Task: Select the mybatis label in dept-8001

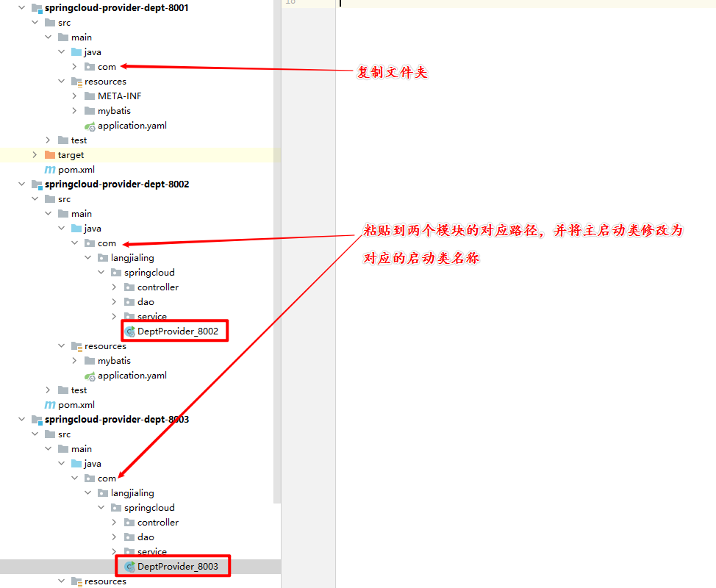Action: pyautogui.click(x=114, y=111)
